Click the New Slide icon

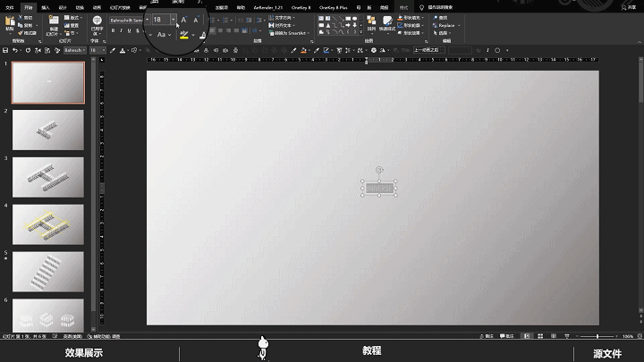(54, 21)
